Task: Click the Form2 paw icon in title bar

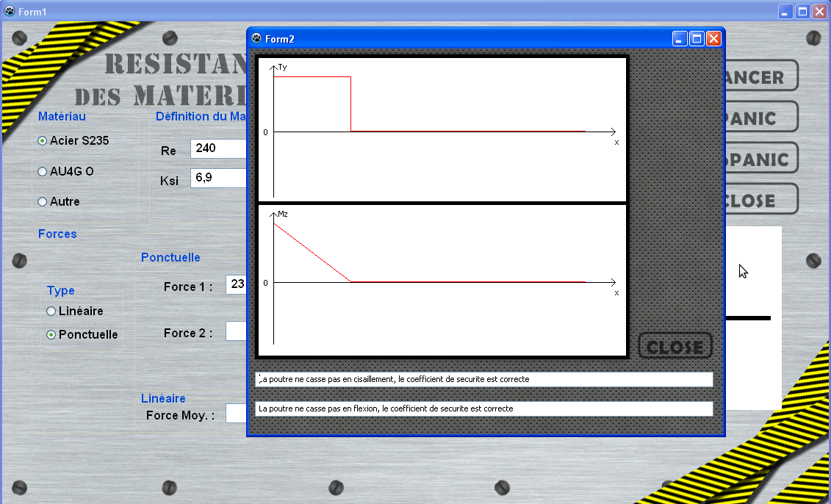Action: tap(256, 38)
